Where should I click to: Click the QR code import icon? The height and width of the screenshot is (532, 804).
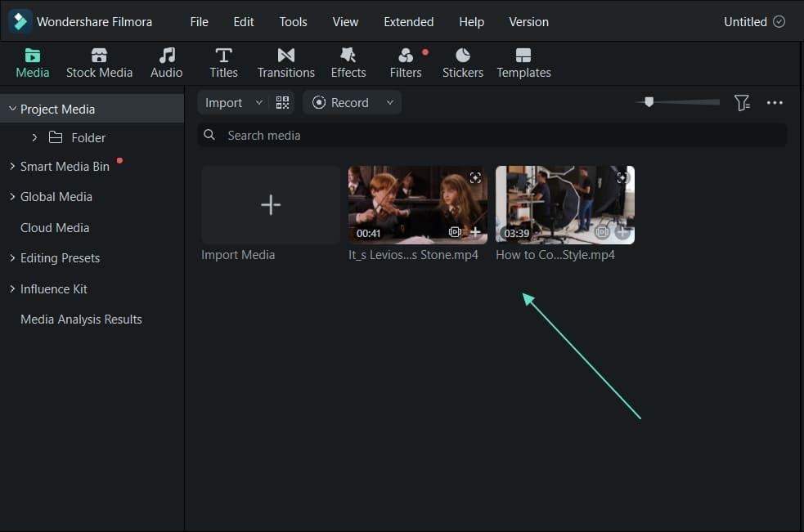point(282,102)
